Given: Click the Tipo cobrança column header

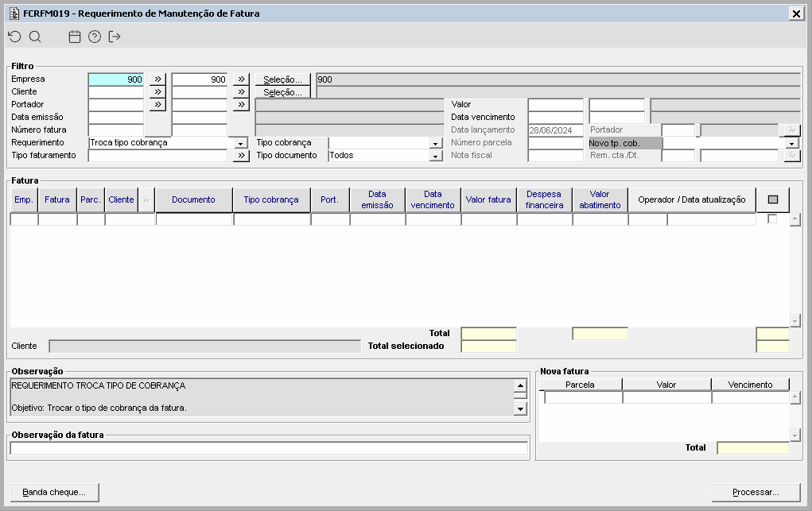Looking at the screenshot, I should [x=271, y=199].
